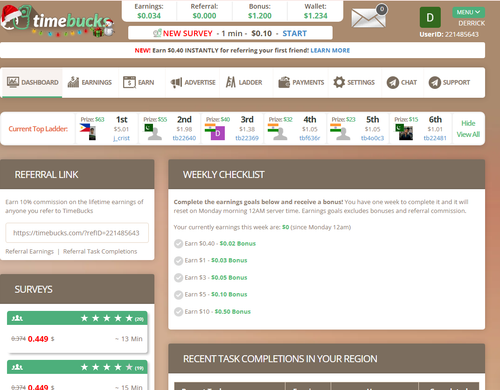Click group icon on 13 Min survey
The image size is (500, 390).
tap(17, 318)
